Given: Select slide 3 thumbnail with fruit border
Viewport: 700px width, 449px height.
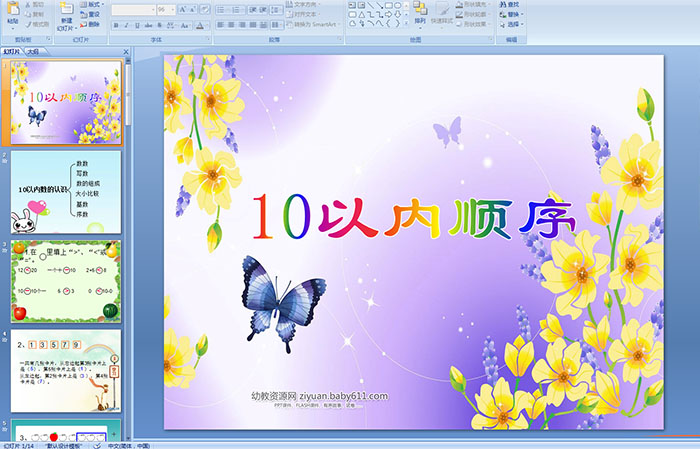Looking at the screenshot, I should [66, 281].
